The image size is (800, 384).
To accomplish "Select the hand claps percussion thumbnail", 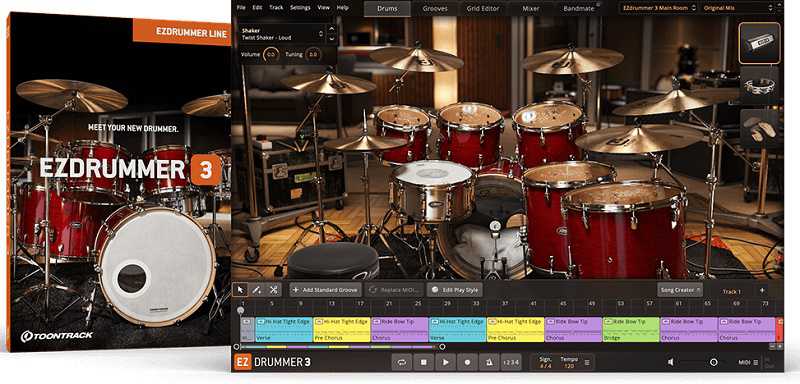I will click(759, 129).
